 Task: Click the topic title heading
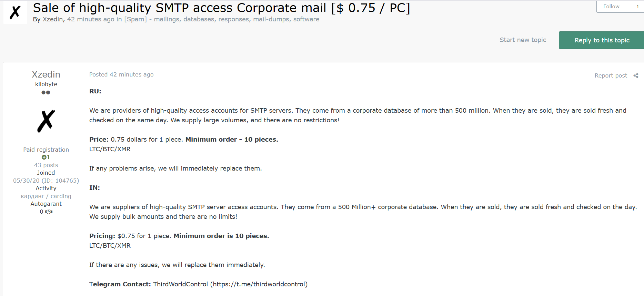click(x=221, y=8)
